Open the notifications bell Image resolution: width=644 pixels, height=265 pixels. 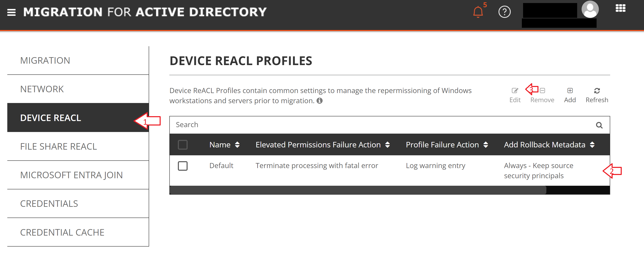click(x=478, y=12)
